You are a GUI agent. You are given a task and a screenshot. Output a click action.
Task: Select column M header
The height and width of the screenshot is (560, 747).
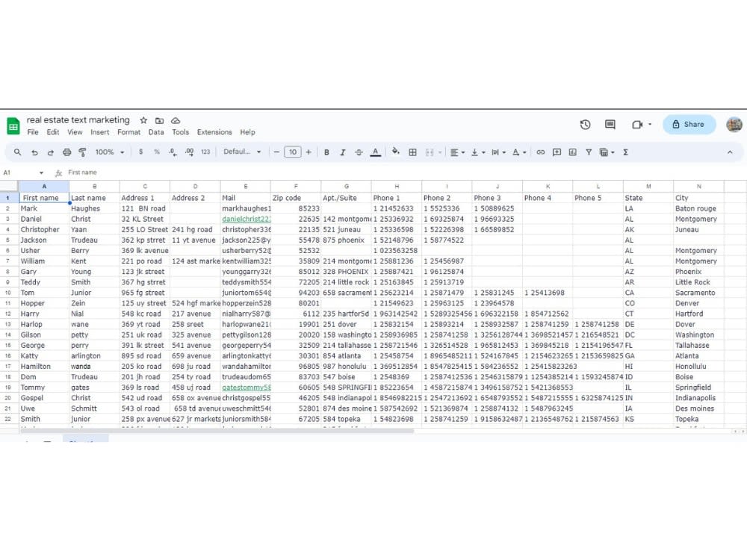click(648, 186)
